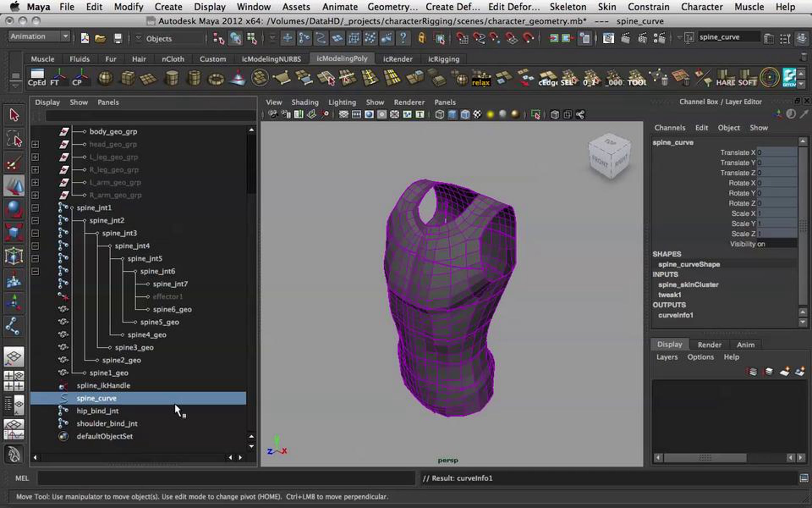The width and height of the screenshot is (812, 508).
Task: Activate the Lasso Select tool
Action: point(14,139)
